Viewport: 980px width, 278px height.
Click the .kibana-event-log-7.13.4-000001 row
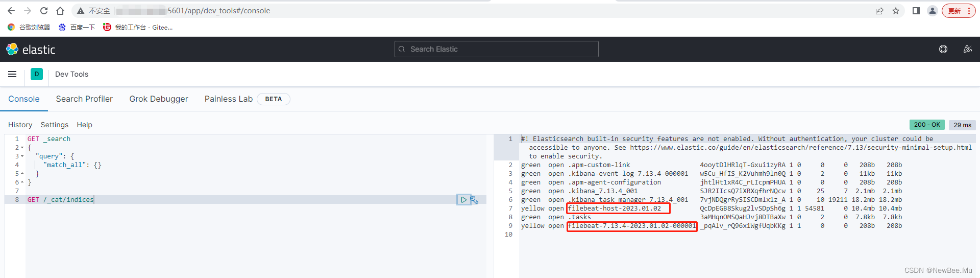[712, 174]
